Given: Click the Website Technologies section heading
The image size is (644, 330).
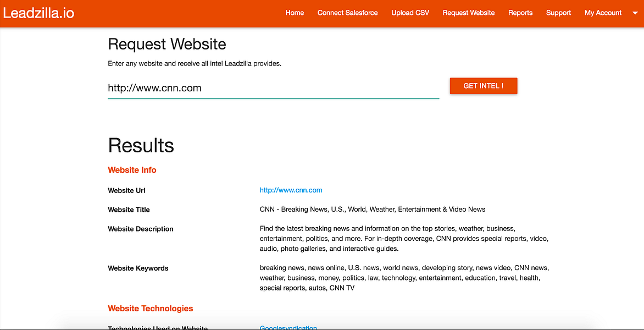Looking at the screenshot, I should (x=150, y=309).
